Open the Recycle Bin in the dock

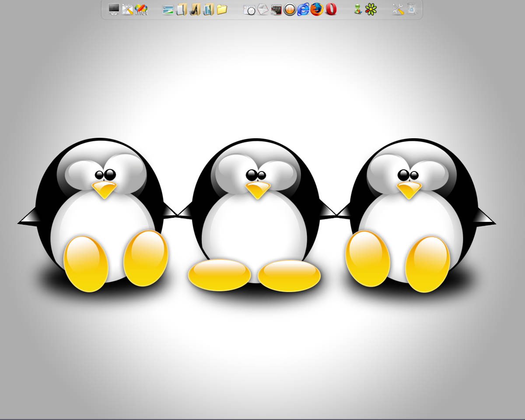412,9
